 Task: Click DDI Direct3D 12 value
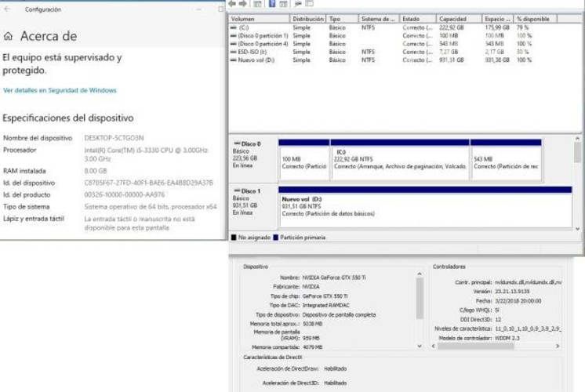pos(498,320)
